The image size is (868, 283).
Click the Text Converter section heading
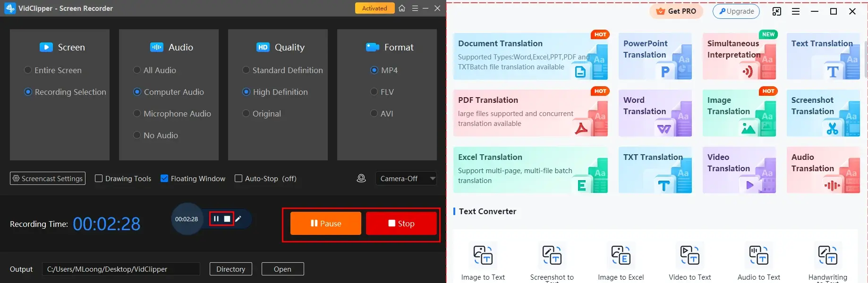point(487,211)
